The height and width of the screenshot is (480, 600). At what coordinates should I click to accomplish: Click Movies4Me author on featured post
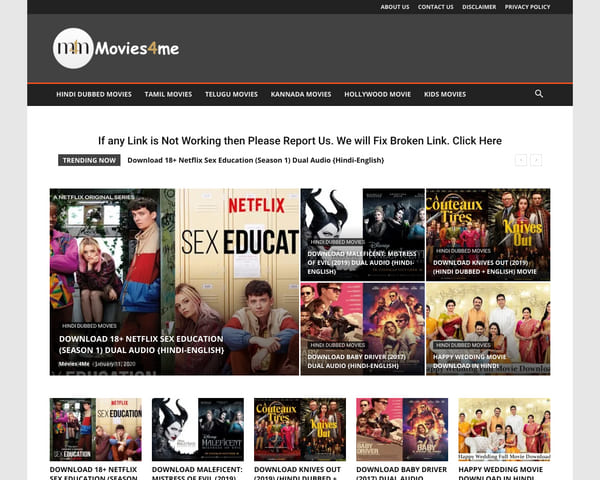pos(74,364)
